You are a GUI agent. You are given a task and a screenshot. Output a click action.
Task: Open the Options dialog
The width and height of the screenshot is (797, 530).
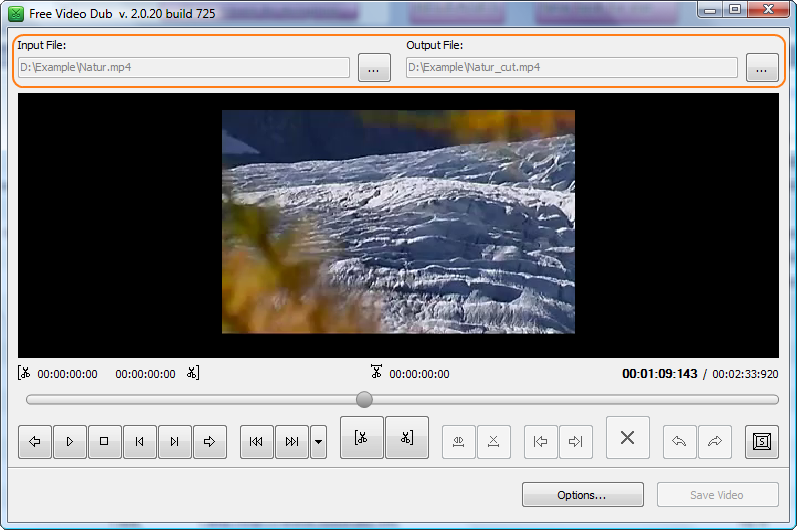[x=582, y=495]
